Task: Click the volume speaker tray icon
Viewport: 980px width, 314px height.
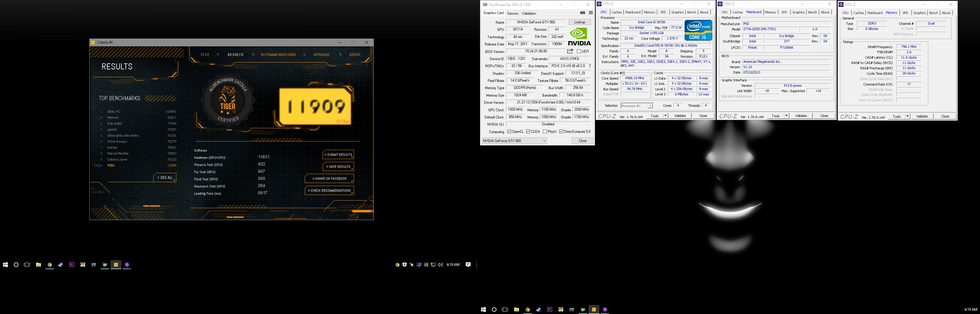Action: (440, 265)
